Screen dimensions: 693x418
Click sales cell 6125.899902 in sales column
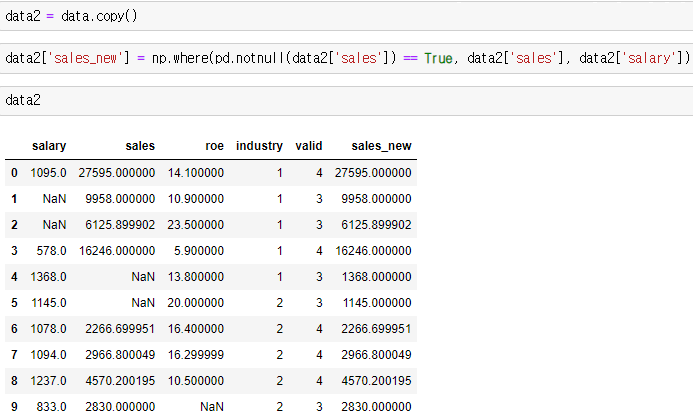pos(120,225)
